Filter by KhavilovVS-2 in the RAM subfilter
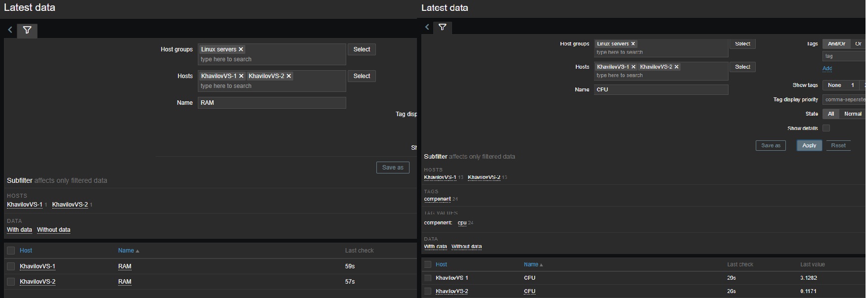 [70, 205]
